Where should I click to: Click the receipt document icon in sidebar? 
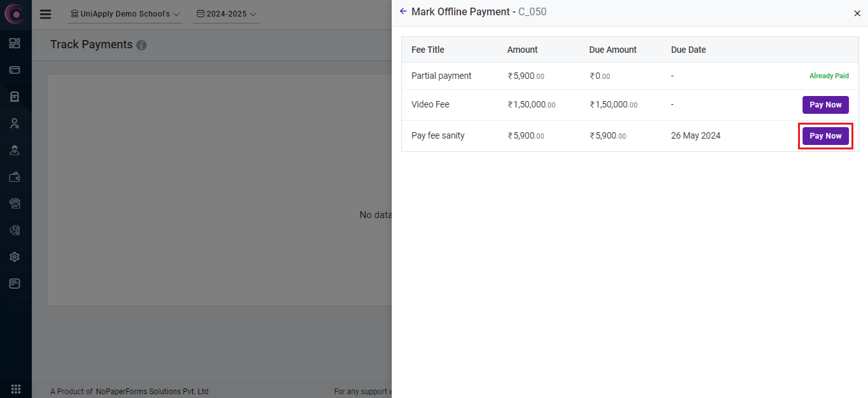coord(15,97)
